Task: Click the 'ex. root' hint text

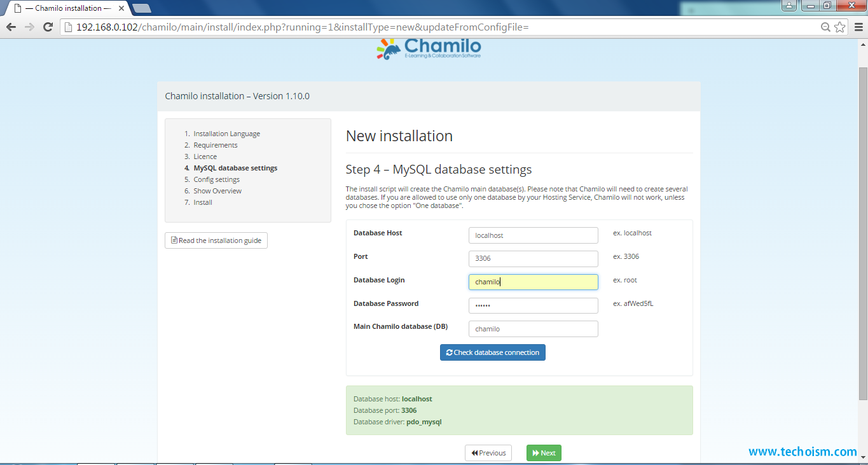Action: click(x=624, y=280)
